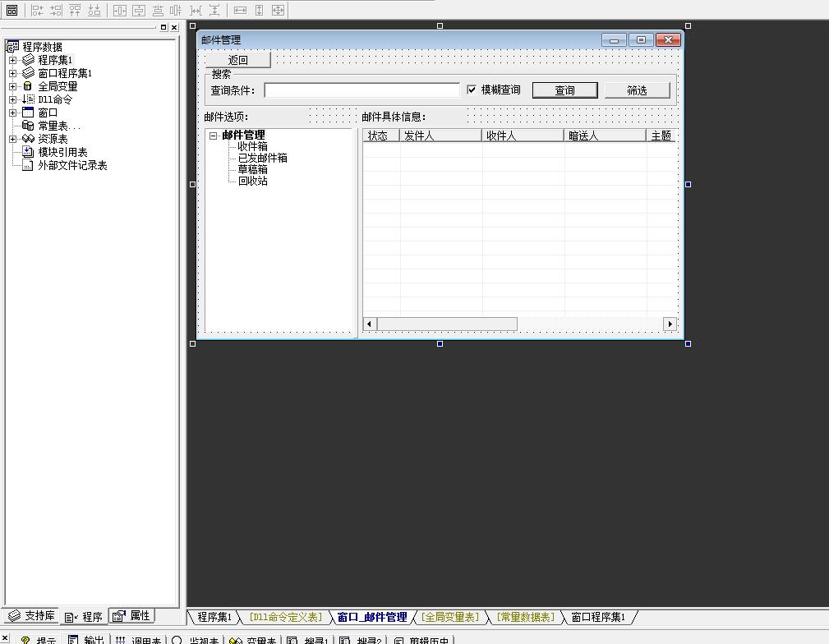Close the bottom output panel
The height and width of the screenshot is (644, 829).
(4, 637)
